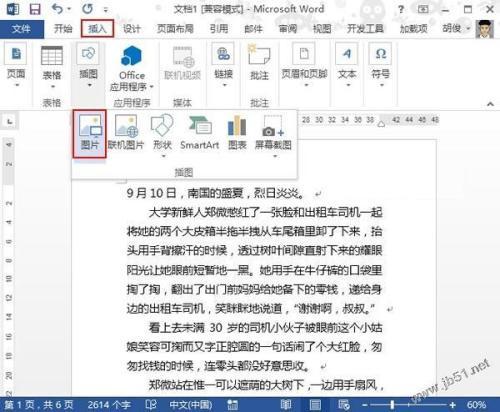
Task: Switch to the 审阅 review tab
Action: coord(288,29)
